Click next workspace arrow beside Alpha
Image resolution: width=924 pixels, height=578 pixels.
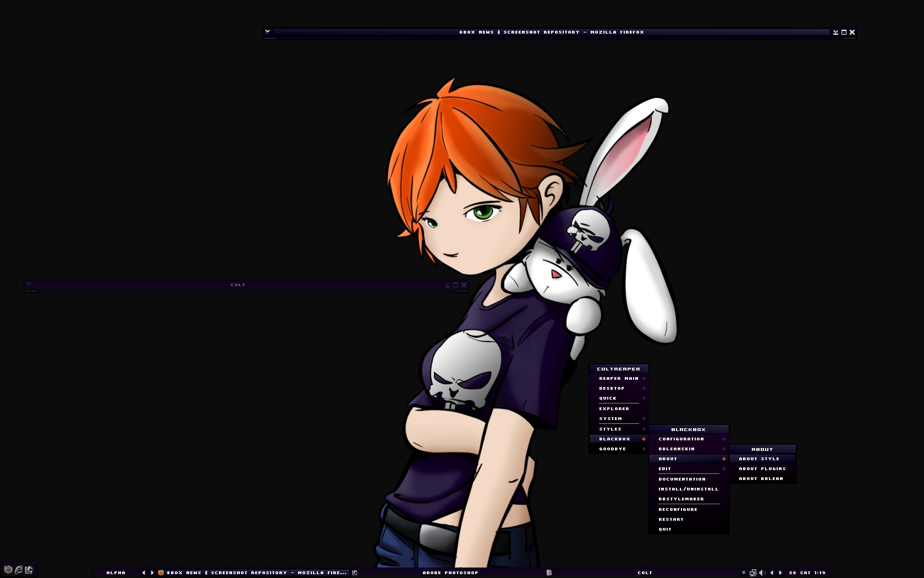coord(152,572)
